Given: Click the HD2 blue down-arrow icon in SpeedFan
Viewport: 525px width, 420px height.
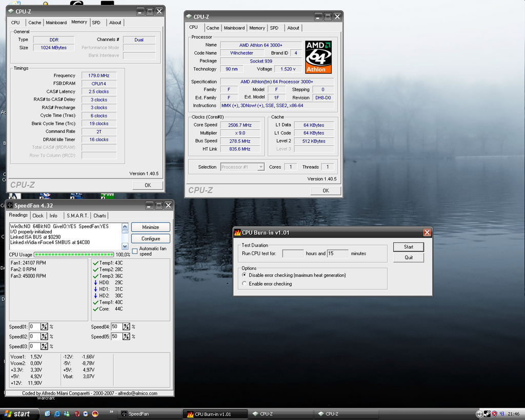Looking at the screenshot, I should [96, 296].
